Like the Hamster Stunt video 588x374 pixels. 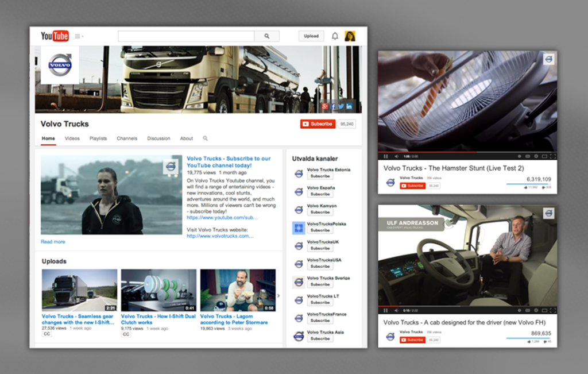pyautogui.click(x=527, y=187)
